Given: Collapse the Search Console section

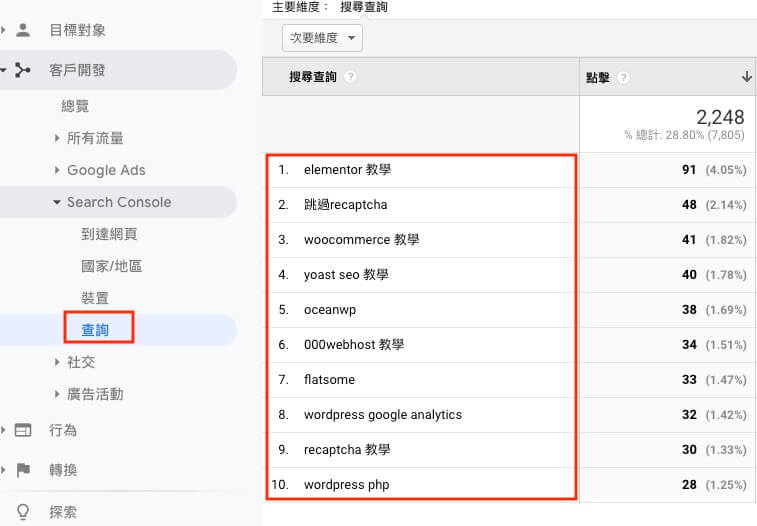Looking at the screenshot, I should coord(57,202).
